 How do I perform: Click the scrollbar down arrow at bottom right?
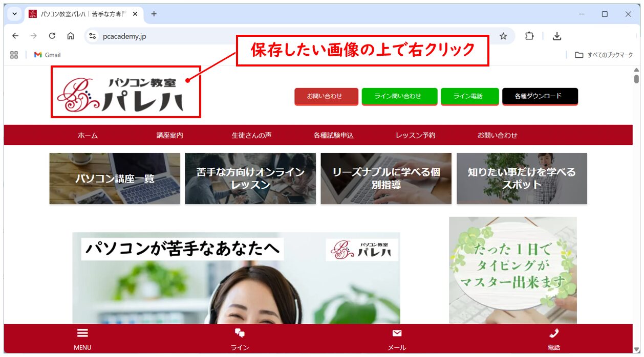point(636,352)
